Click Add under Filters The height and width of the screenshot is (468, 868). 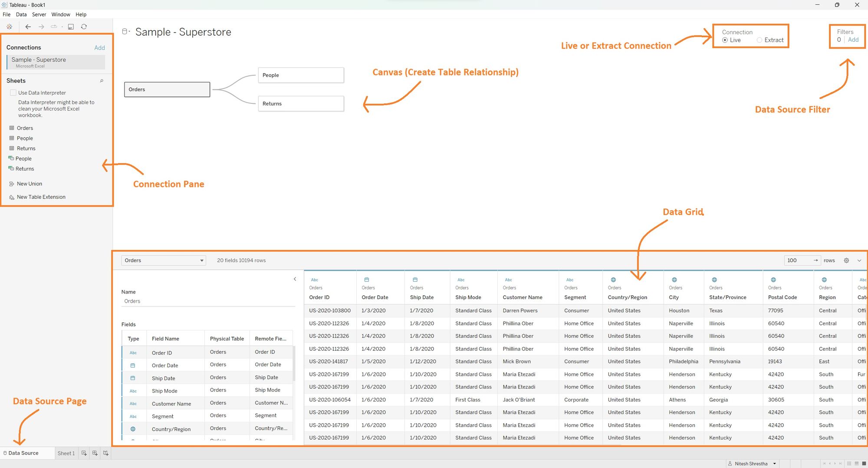853,40
